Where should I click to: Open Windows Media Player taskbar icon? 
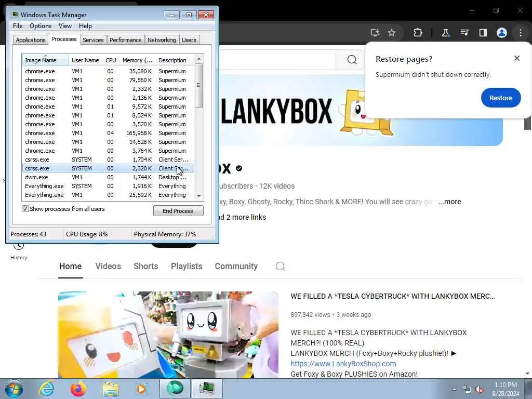point(142,389)
